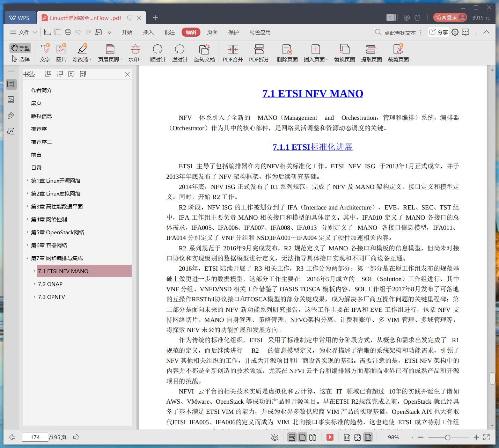Image resolution: width=499 pixels, height=448 pixels.
Task: Expand 第1章 Linux开源网络 bookmark
Action: (28, 181)
